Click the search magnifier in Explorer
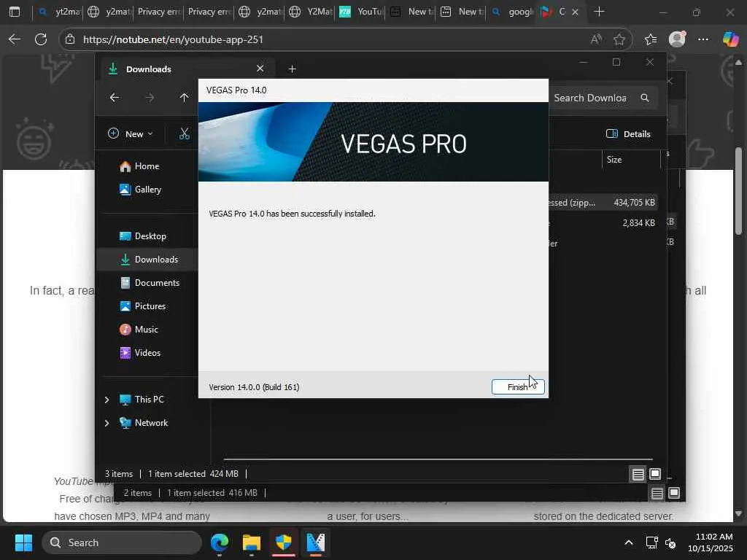The image size is (747, 560). pos(645,98)
